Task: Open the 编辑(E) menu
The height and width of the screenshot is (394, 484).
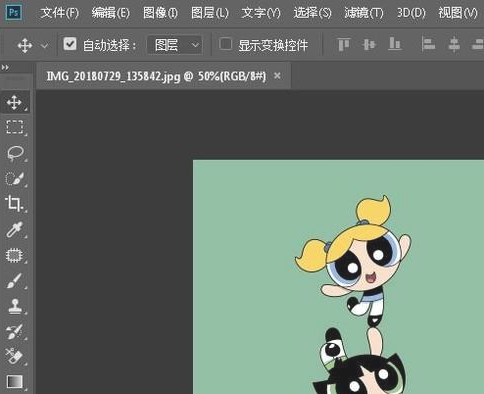Action: point(111,13)
